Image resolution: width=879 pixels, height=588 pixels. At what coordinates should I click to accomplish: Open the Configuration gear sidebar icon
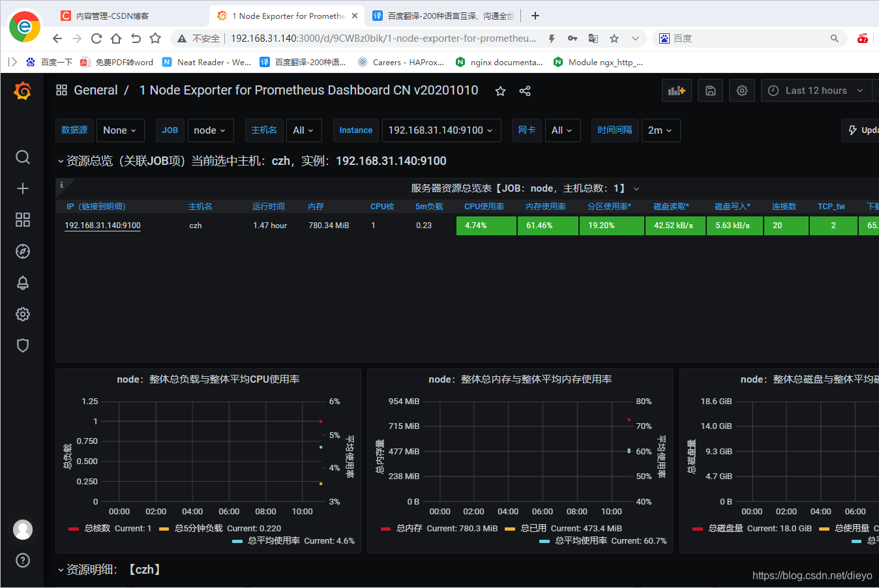click(23, 314)
